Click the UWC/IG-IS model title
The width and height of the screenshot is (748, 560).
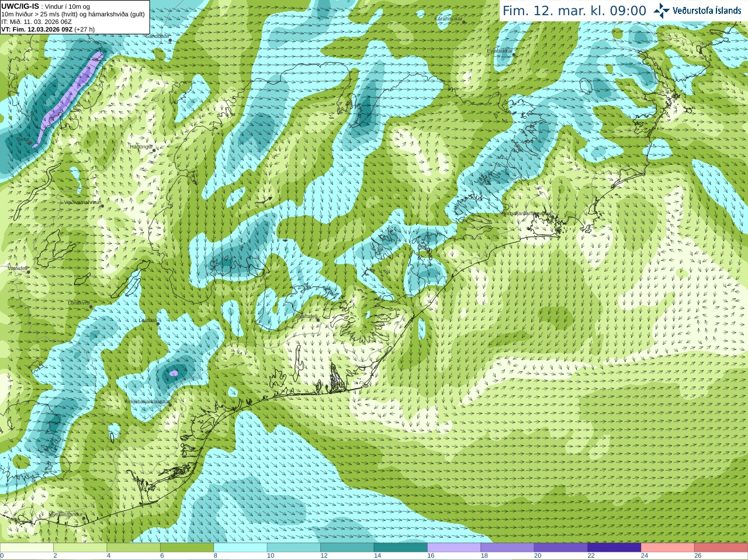pos(20,6)
